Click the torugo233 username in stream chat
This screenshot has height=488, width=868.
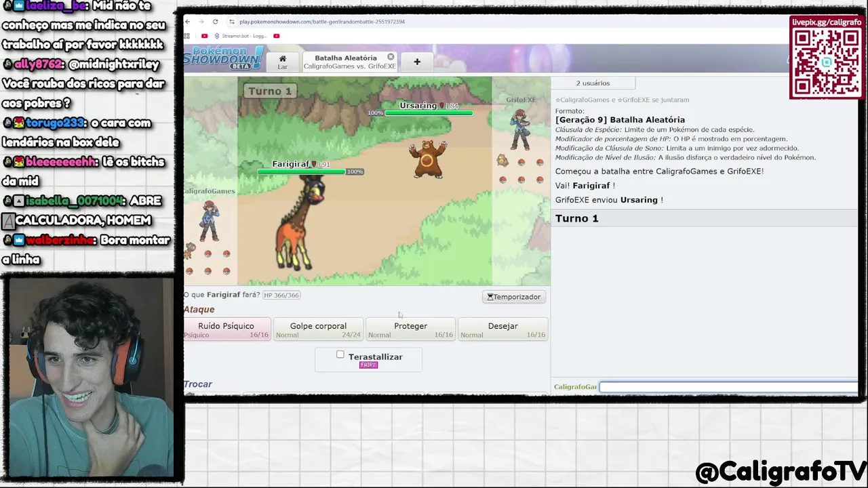(56, 123)
